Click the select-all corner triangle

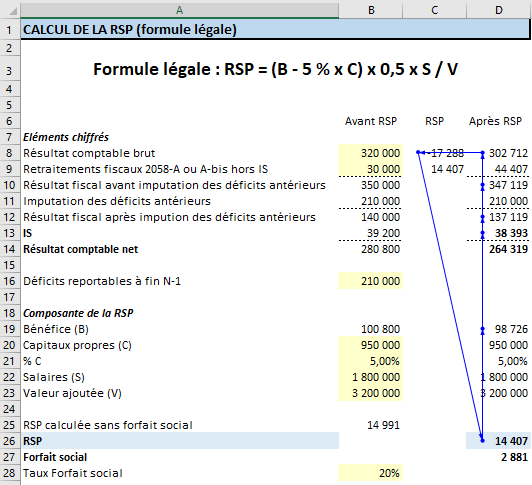[x=12, y=11]
